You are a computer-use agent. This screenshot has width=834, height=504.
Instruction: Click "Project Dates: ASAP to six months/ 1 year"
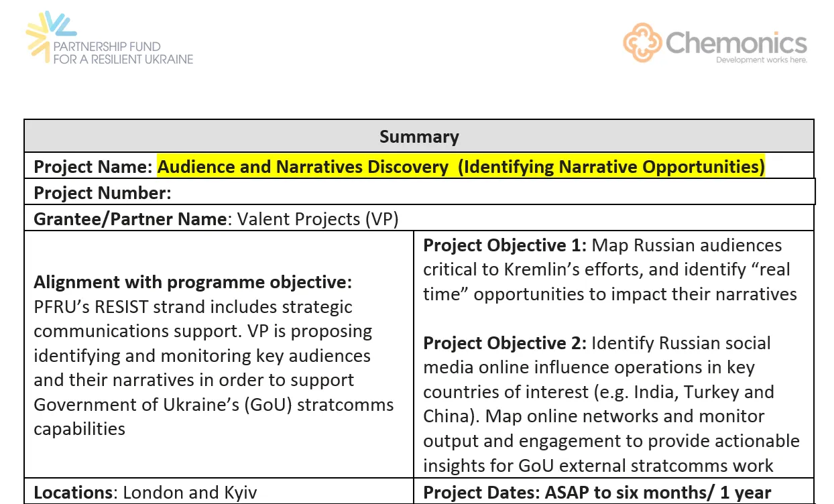pos(597,493)
